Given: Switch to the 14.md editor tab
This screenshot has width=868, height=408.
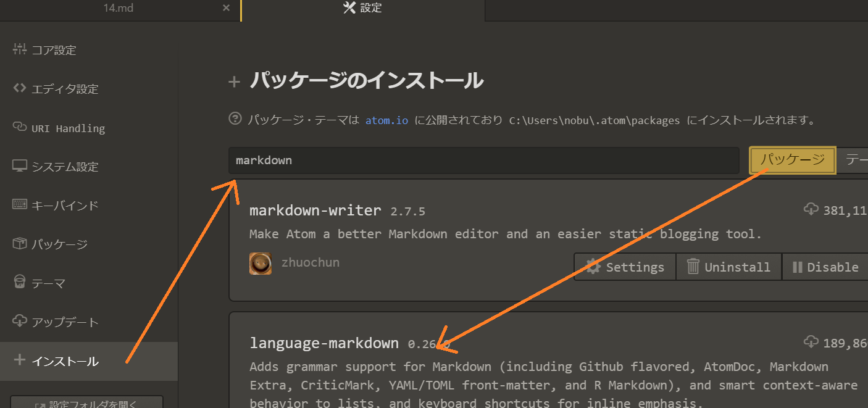Looking at the screenshot, I should (119, 8).
